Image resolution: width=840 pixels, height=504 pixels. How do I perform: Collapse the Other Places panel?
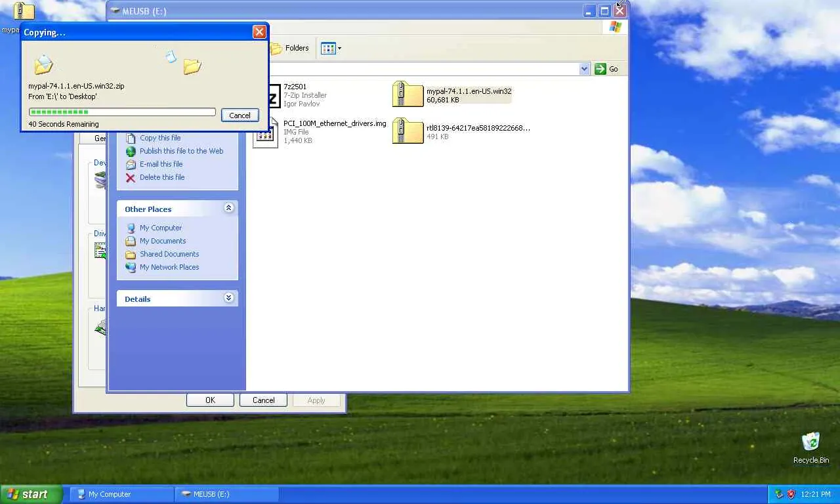228,208
